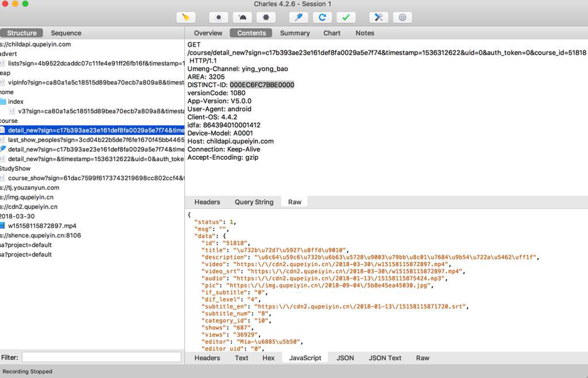Select the childapi.qupeiyin.com host node
This screenshot has width=588, height=378.
point(36,44)
